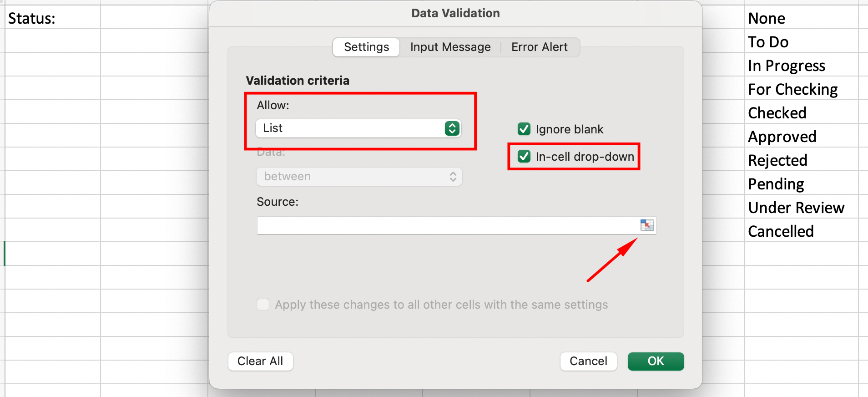
Task: Expand the Data dropdown showing between
Action: [359, 177]
